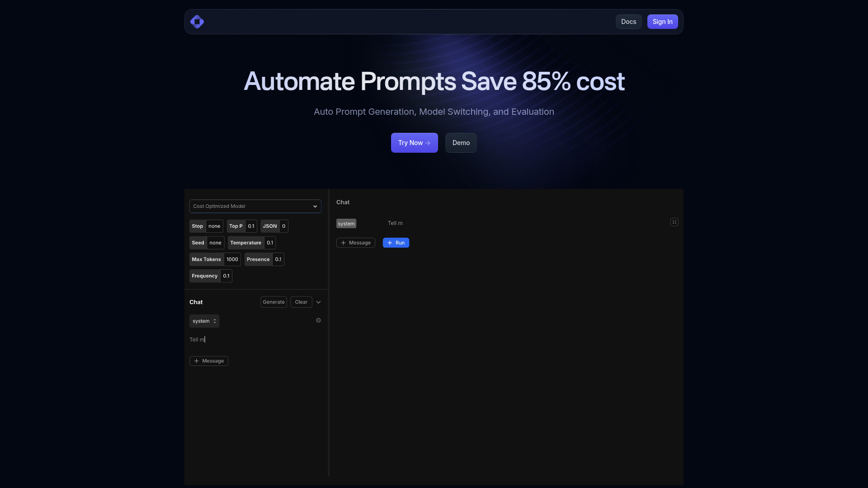Expand the system role dropdown in Chat

[x=204, y=320]
